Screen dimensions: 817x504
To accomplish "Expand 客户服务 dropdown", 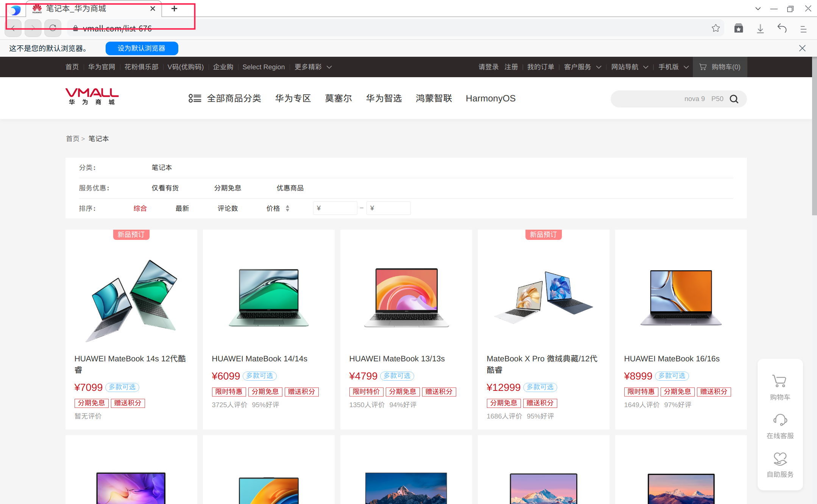I will coord(582,67).
